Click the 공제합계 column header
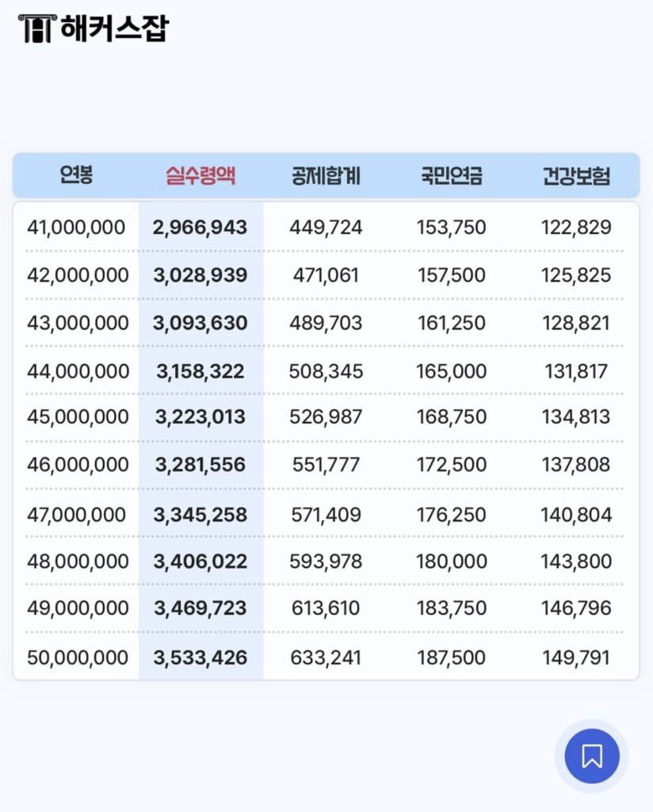The height and width of the screenshot is (812, 653). [x=323, y=176]
